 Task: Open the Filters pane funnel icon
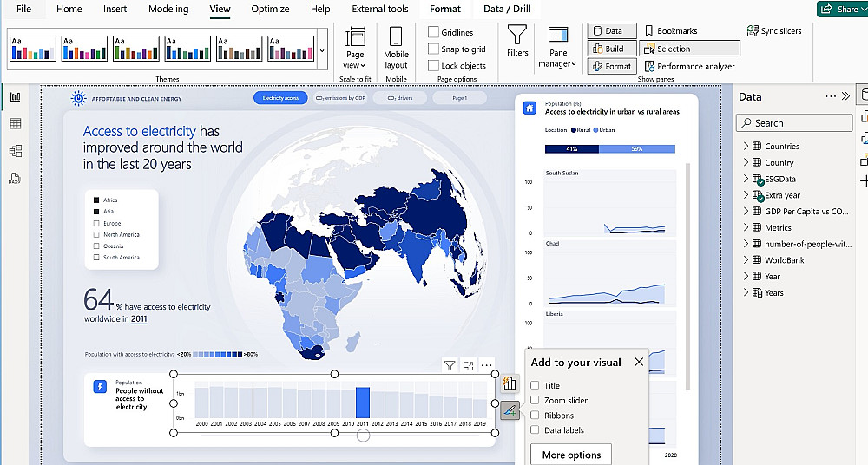pos(517,35)
